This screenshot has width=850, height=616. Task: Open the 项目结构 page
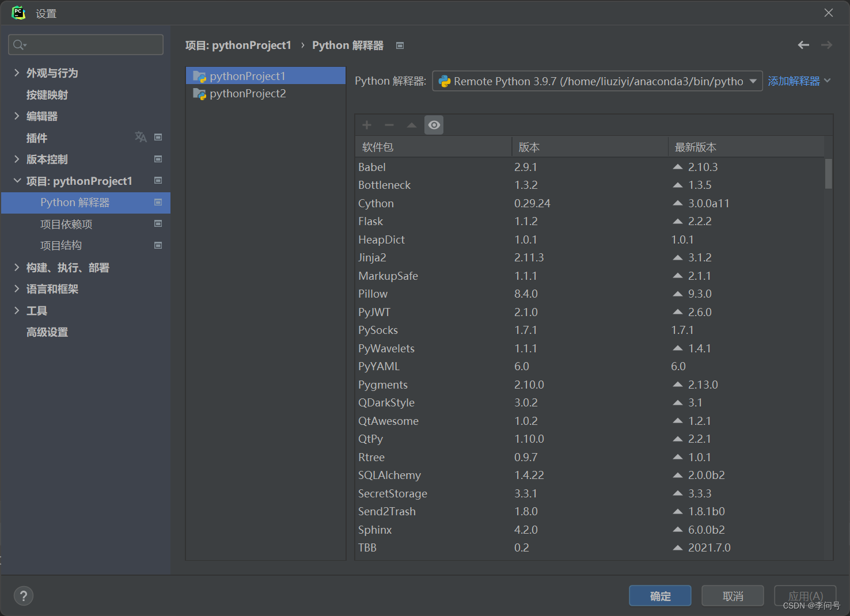pyautogui.click(x=61, y=245)
